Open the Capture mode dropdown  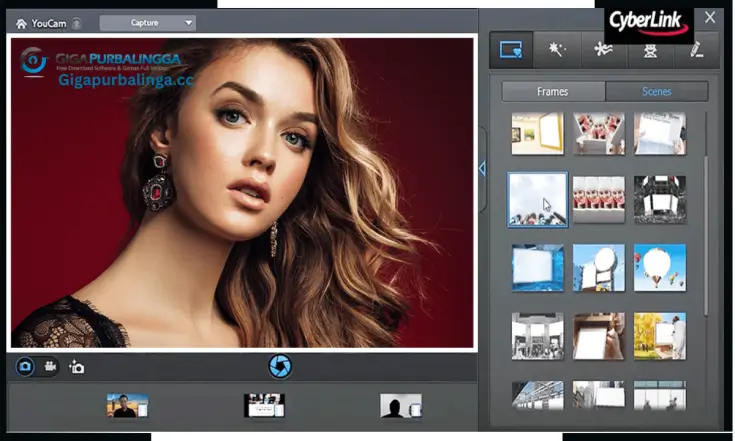pos(148,22)
